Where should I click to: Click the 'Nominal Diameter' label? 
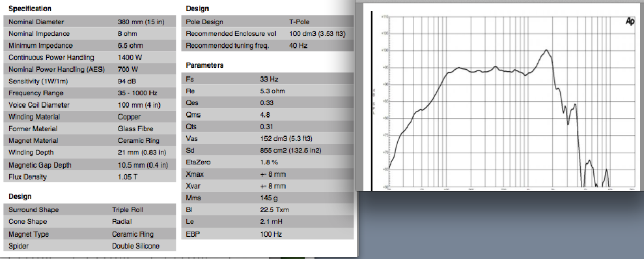(x=36, y=22)
